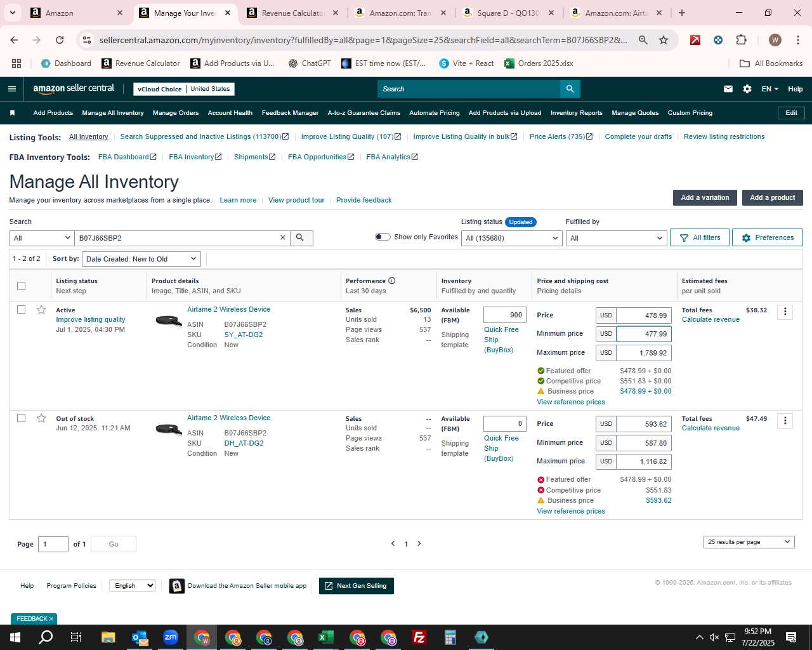Click the 900 quantity field
This screenshot has height=650, width=812.
(505, 315)
